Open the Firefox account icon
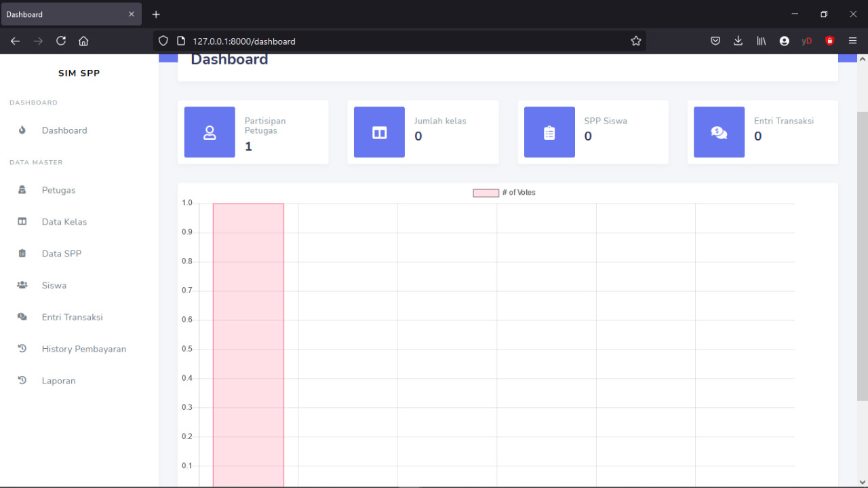Image resolution: width=868 pixels, height=488 pixels. click(x=784, y=41)
